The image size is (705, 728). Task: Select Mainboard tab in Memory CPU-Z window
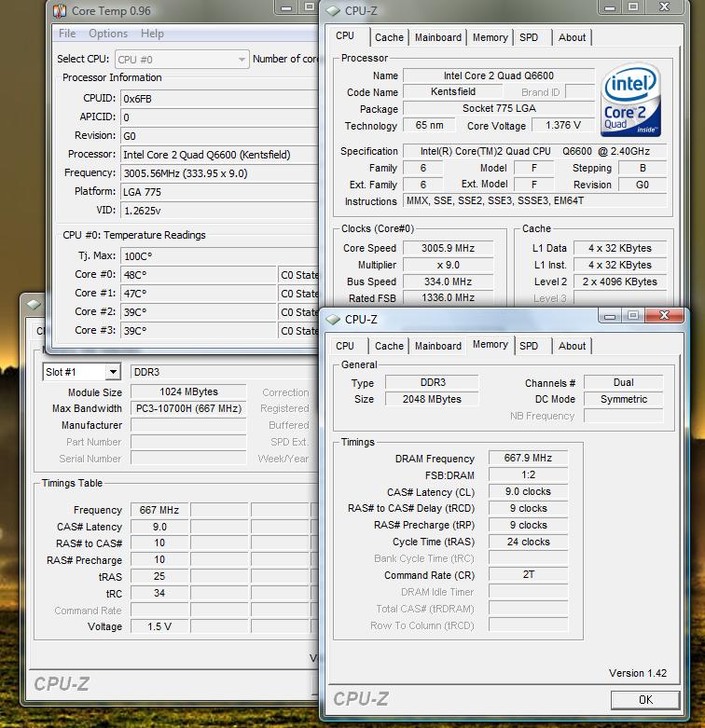tap(438, 346)
